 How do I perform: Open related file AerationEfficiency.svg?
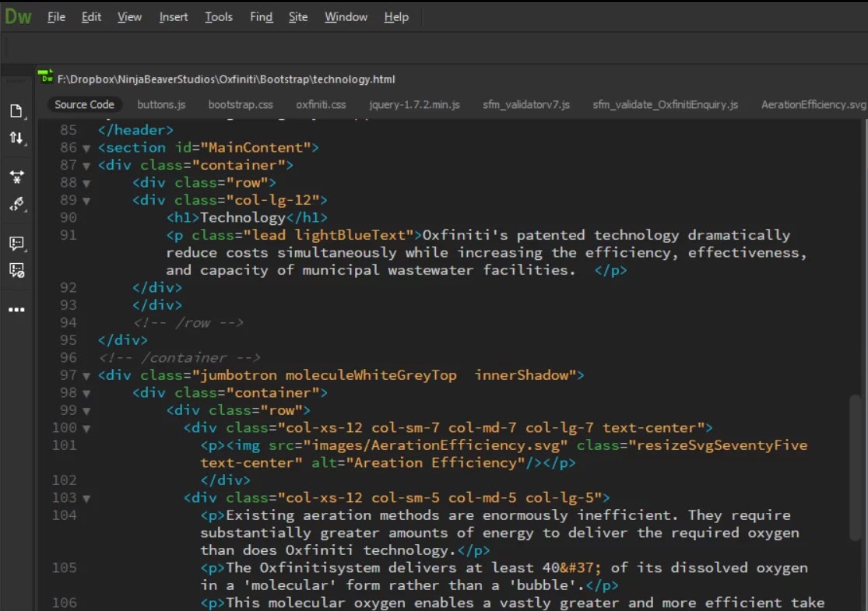[814, 104]
